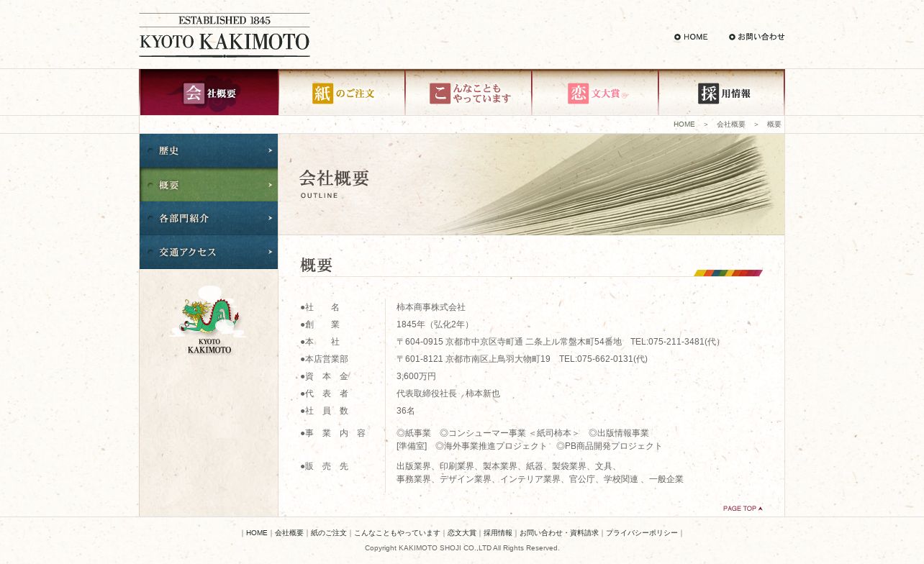
Task: Click footer お問い合わせ・資料請求 link
Action: click(x=559, y=533)
